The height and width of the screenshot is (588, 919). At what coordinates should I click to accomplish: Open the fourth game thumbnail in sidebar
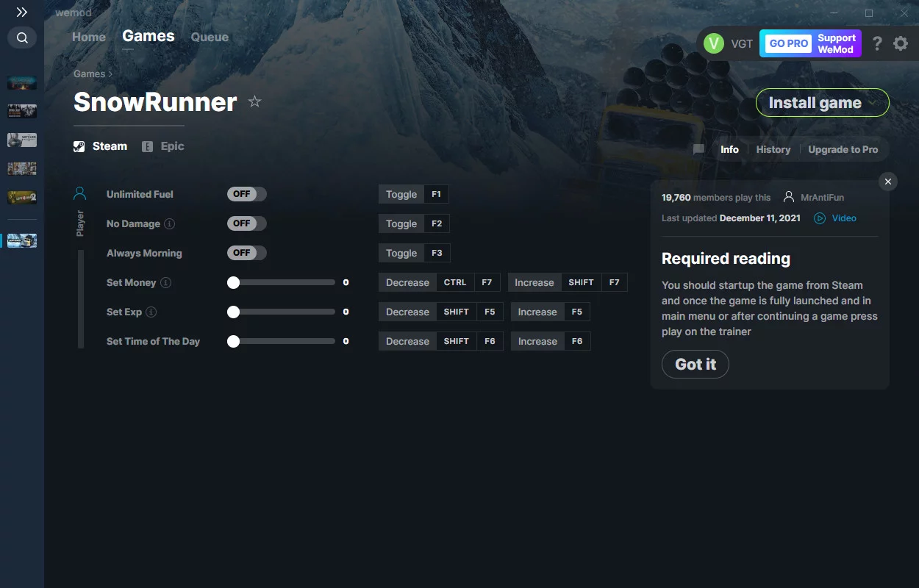click(22, 168)
